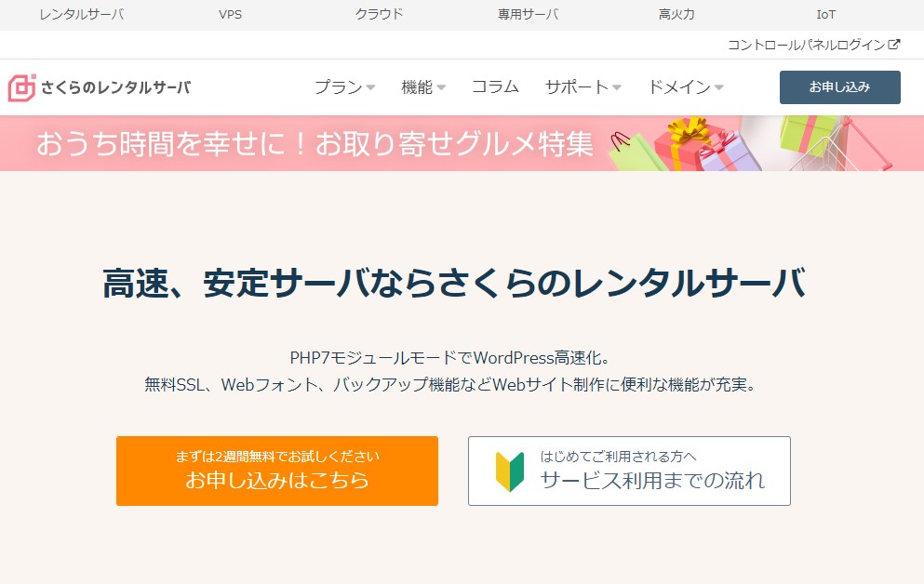
Task: Expand the プラン dropdown menu
Action: click(x=344, y=87)
